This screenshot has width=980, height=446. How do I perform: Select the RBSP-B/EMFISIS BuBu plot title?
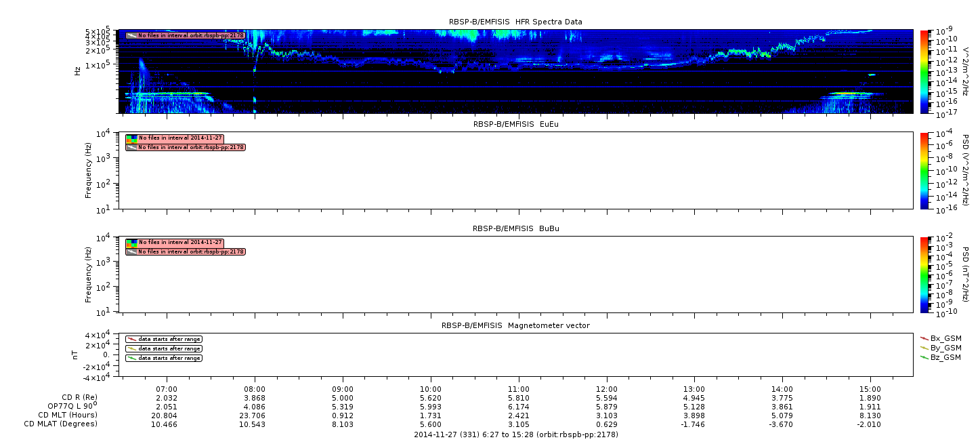pyautogui.click(x=515, y=228)
